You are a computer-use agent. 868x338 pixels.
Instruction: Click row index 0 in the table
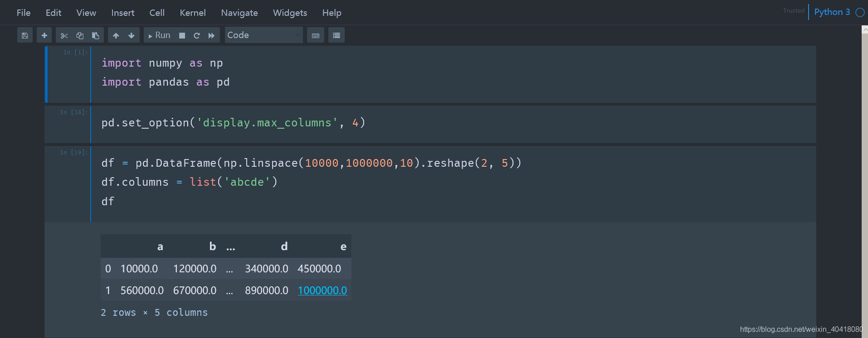pyautogui.click(x=108, y=269)
